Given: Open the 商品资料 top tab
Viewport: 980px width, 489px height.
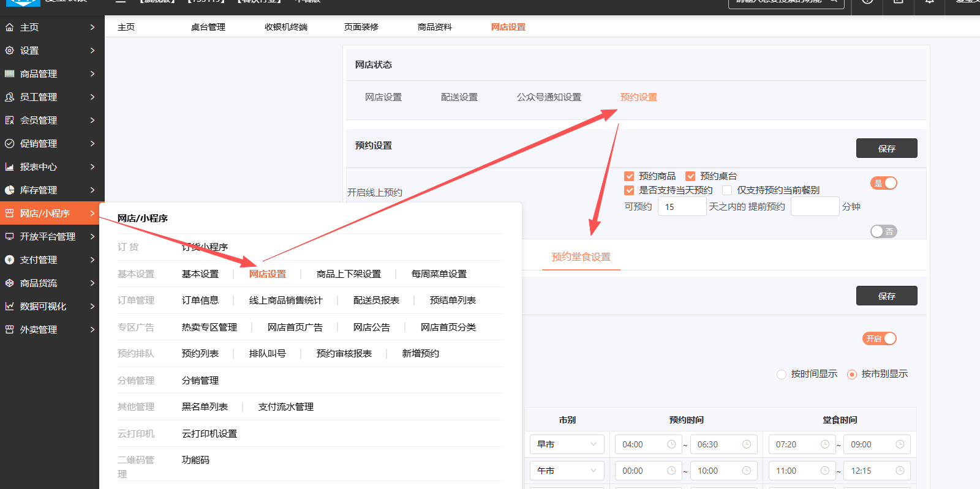Looking at the screenshot, I should point(434,27).
